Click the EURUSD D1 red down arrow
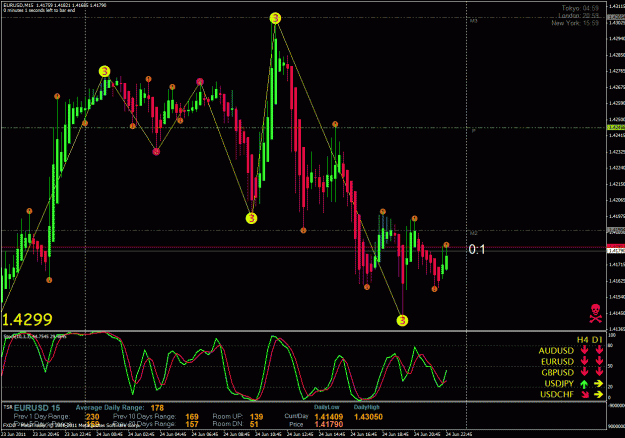Viewport: 625px width, 438px height. [x=599, y=361]
